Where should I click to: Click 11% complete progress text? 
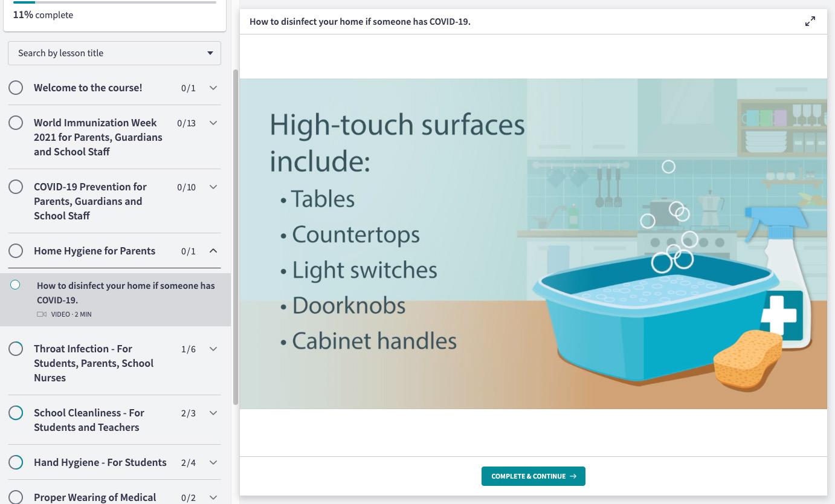coord(43,15)
